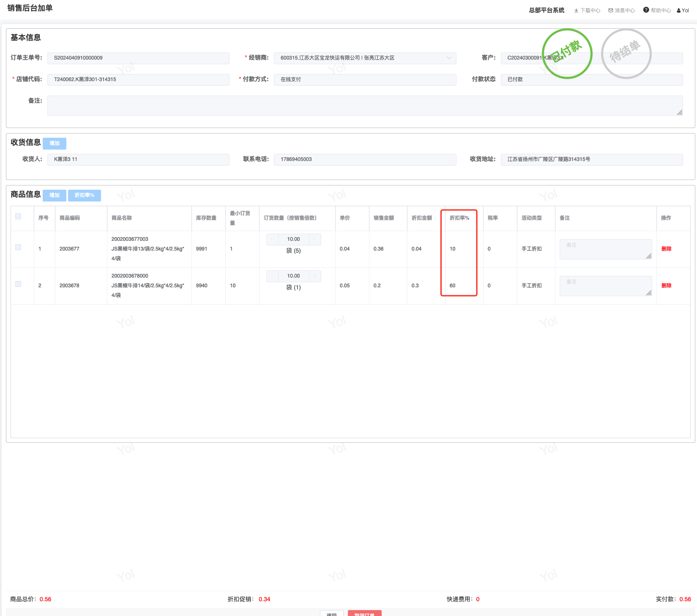Open 下载中心 via its download icon
Image resolution: width=697 pixels, height=616 pixels.
576,11
